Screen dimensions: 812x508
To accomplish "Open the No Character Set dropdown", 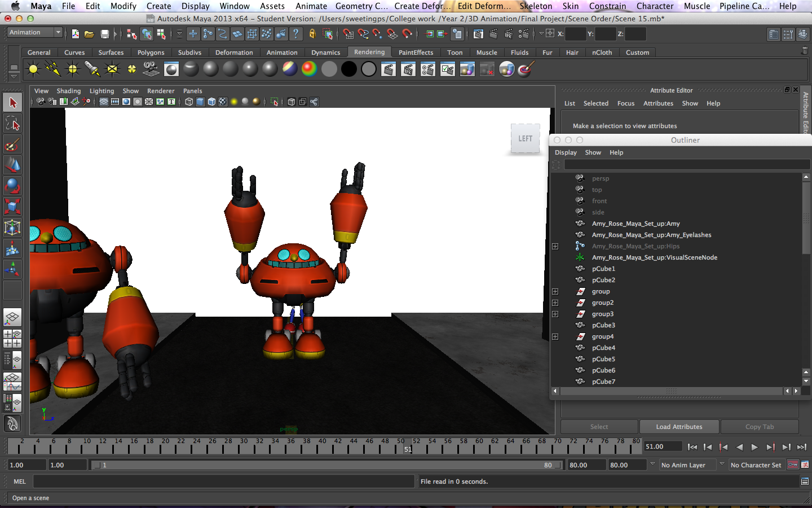I will [x=756, y=465].
